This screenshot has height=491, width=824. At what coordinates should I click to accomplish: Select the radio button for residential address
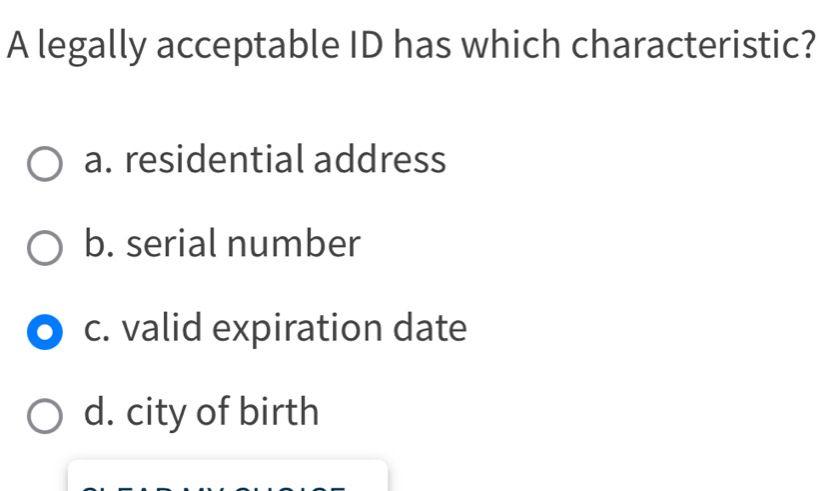[x=43, y=162]
